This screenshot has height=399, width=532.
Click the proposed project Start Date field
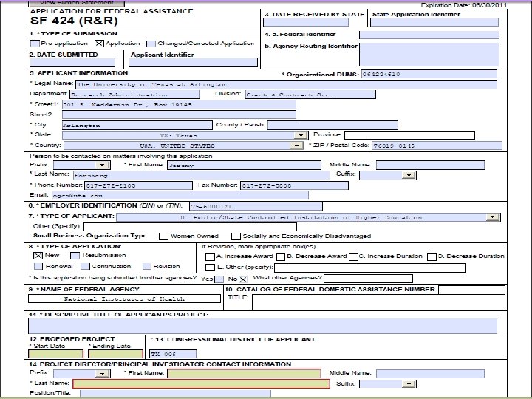(56, 354)
